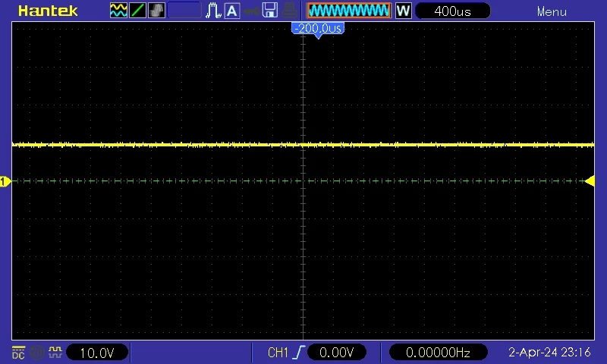Screen dimensions: 607x364
Task: Click the yellow trigger level arrow
Action: click(590, 180)
